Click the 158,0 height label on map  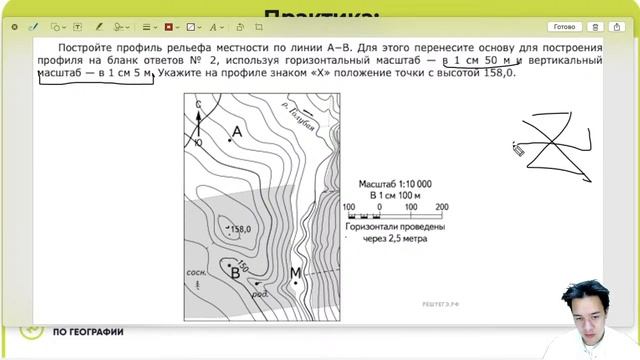pyautogui.click(x=240, y=229)
